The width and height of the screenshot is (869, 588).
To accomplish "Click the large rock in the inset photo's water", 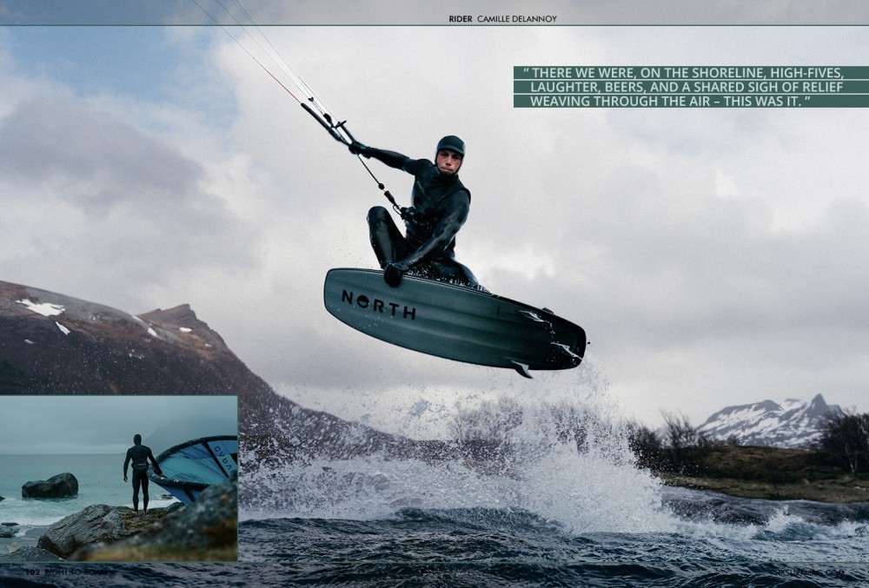I will [50, 486].
